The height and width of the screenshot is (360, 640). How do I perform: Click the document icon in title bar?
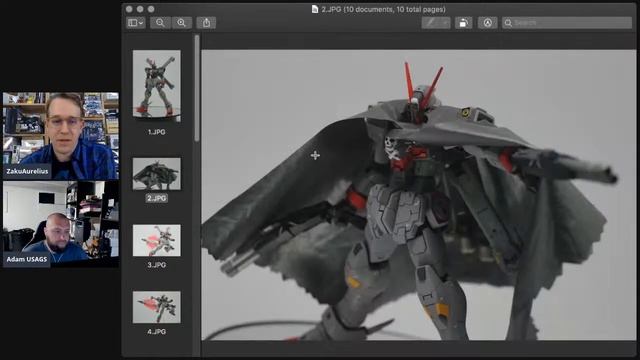[315, 9]
